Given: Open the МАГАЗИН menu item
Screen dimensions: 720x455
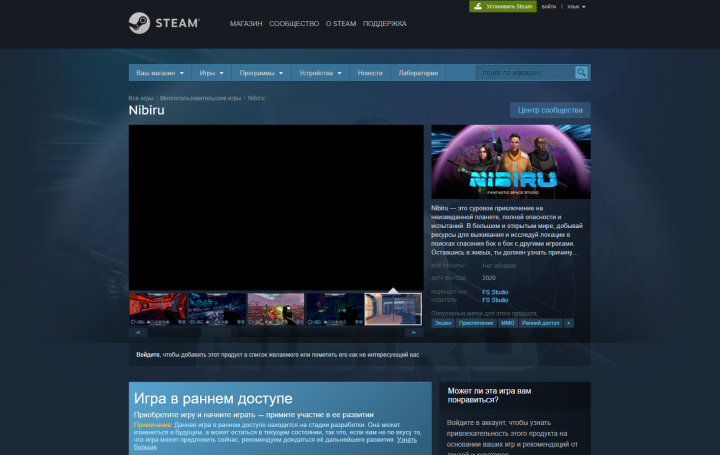Looking at the screenshot, I should click(x=246, y=23).
